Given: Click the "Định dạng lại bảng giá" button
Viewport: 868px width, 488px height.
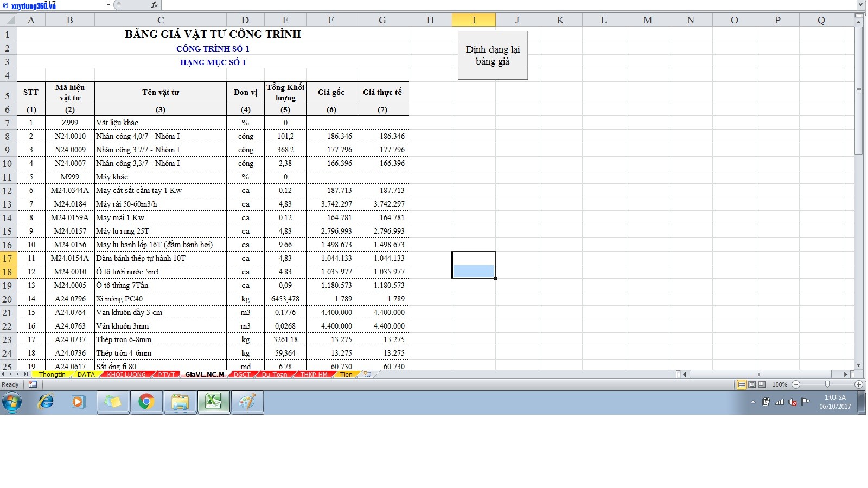Looking at the screenshot, I should [x=493, y=55].
